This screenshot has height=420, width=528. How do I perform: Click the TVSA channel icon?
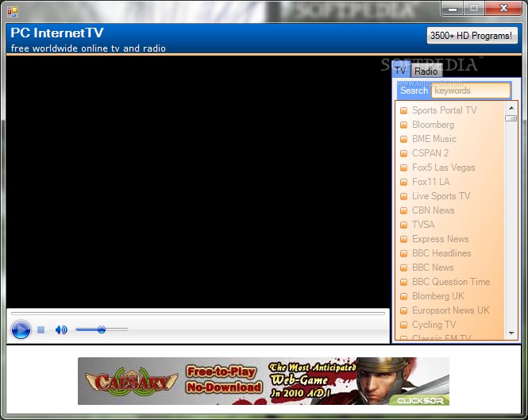[403, 225]
